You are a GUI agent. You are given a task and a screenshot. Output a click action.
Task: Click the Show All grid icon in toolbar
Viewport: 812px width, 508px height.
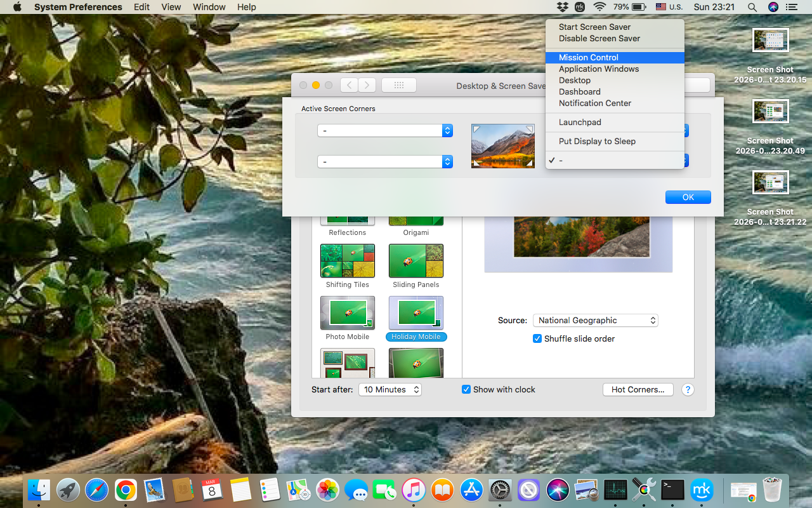pyautogui.click(x=398, y=84)
